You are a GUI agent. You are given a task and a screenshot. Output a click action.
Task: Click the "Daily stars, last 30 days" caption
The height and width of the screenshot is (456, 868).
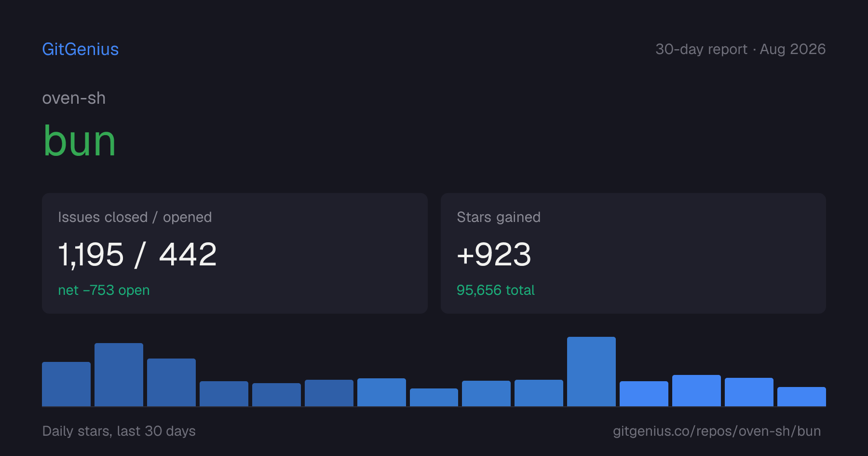point(119,431)
